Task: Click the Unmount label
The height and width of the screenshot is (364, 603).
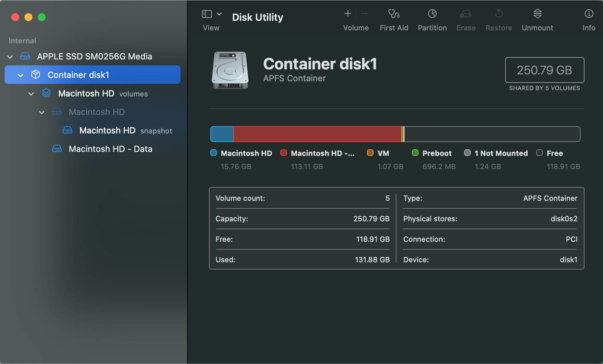Action: tap(537, 28)
